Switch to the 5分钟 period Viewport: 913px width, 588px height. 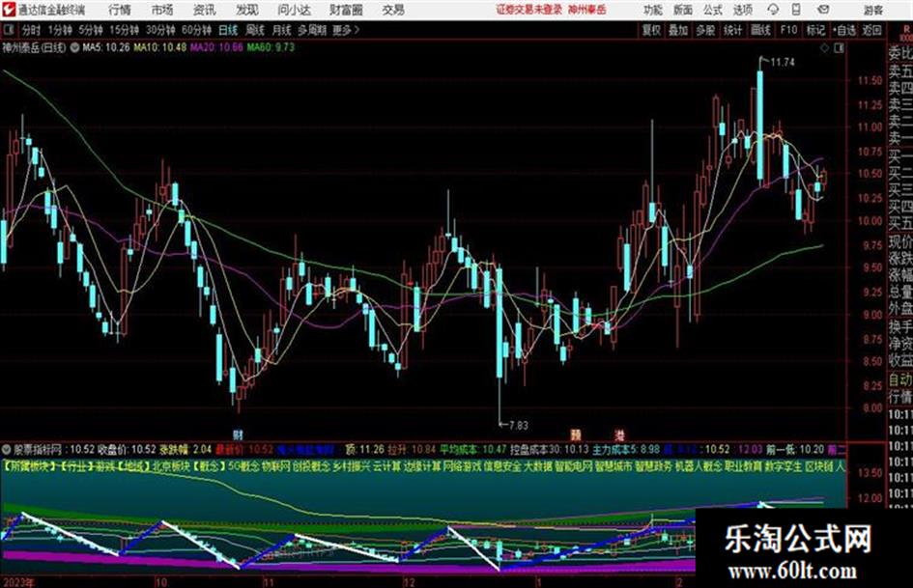(91, 30)
